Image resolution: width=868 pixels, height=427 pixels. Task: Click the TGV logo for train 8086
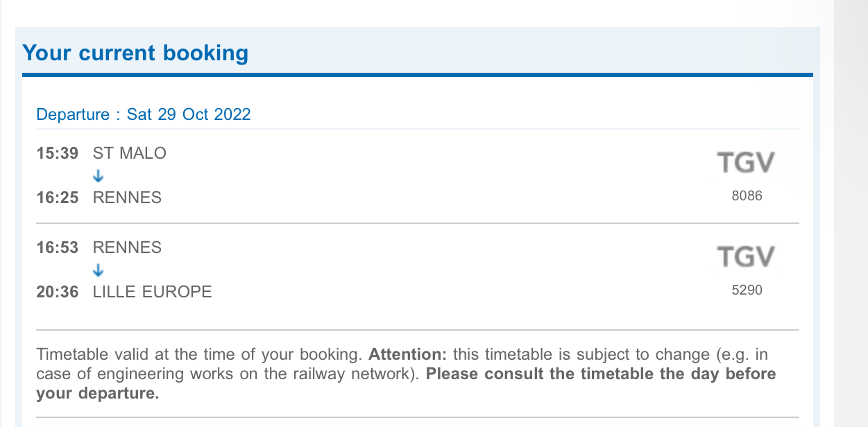[x=746, y=163]
